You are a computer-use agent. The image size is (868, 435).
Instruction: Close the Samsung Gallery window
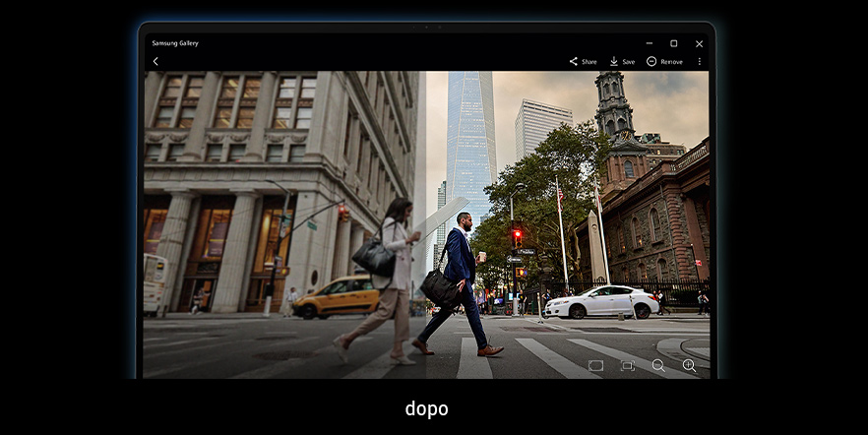tap(699, 43)
